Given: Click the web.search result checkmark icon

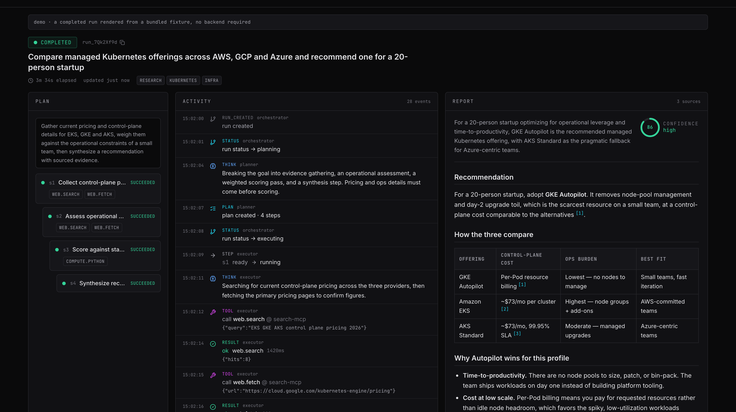Looking at the screenshot, I should [213, 343].
